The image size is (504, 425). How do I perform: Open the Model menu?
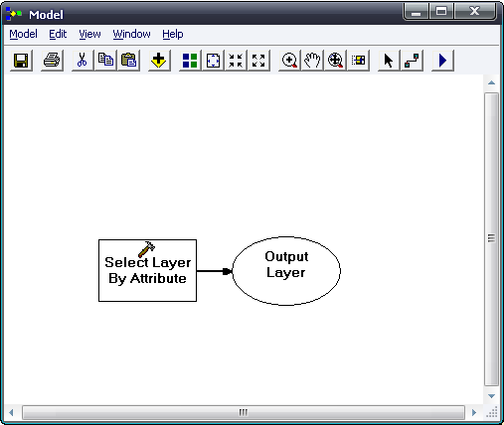pyautogui.click(x=23, y=34)
